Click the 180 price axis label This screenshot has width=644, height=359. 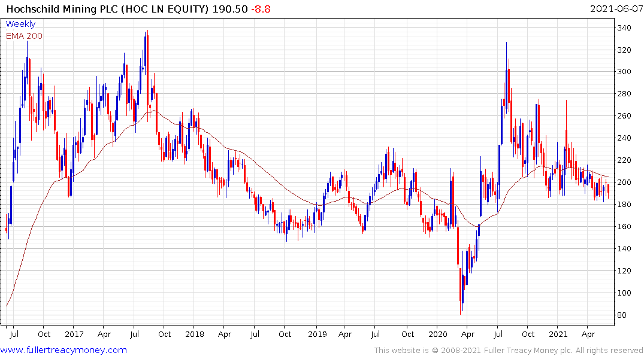(624, 205)
